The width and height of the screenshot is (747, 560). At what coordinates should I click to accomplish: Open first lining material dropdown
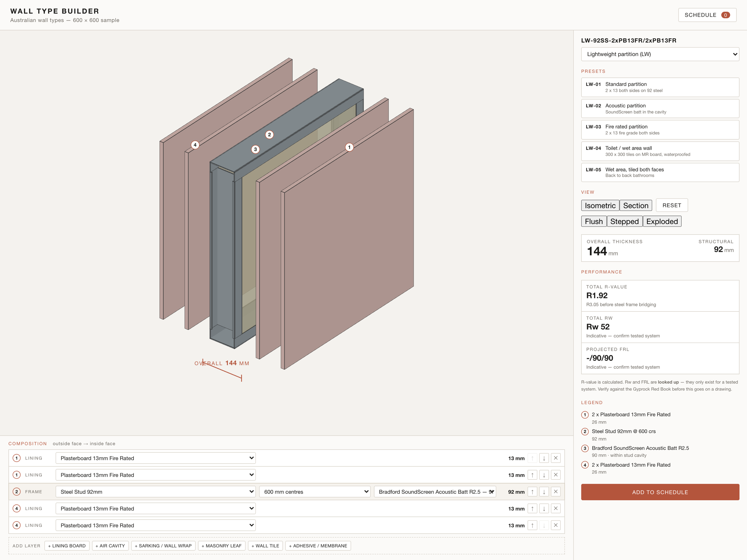[x=156, y=458]
